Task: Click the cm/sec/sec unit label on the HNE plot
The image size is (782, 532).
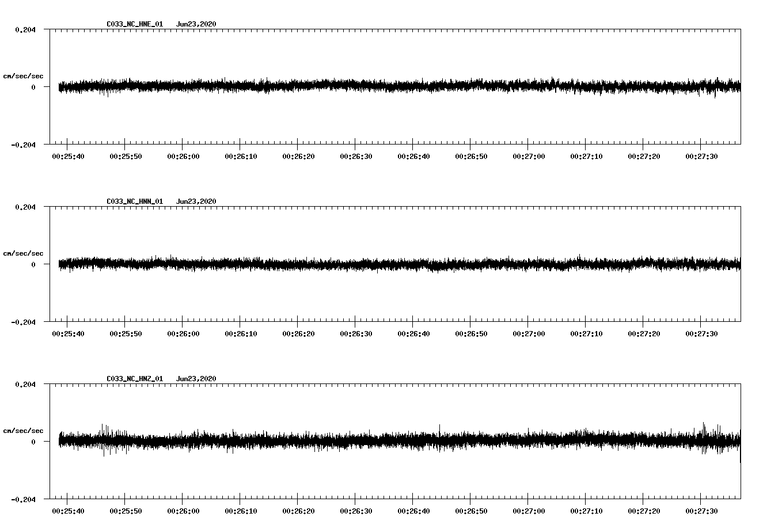Action: [23, 76]
